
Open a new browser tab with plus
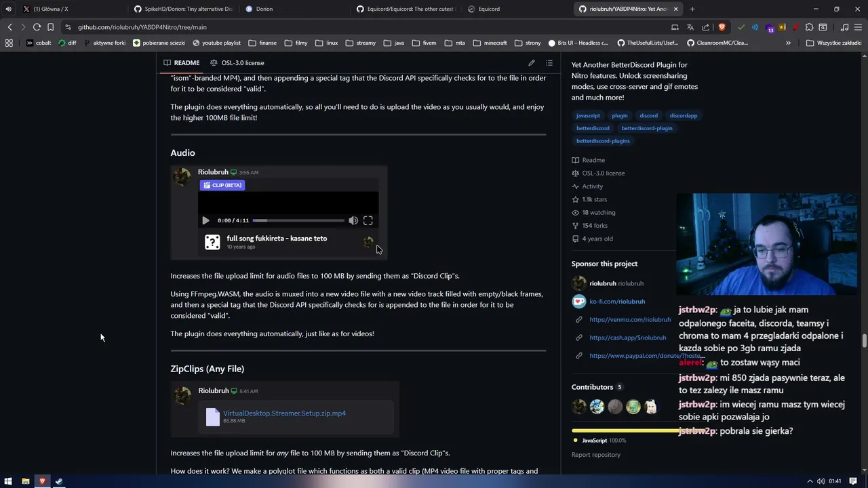pos(692,9)
